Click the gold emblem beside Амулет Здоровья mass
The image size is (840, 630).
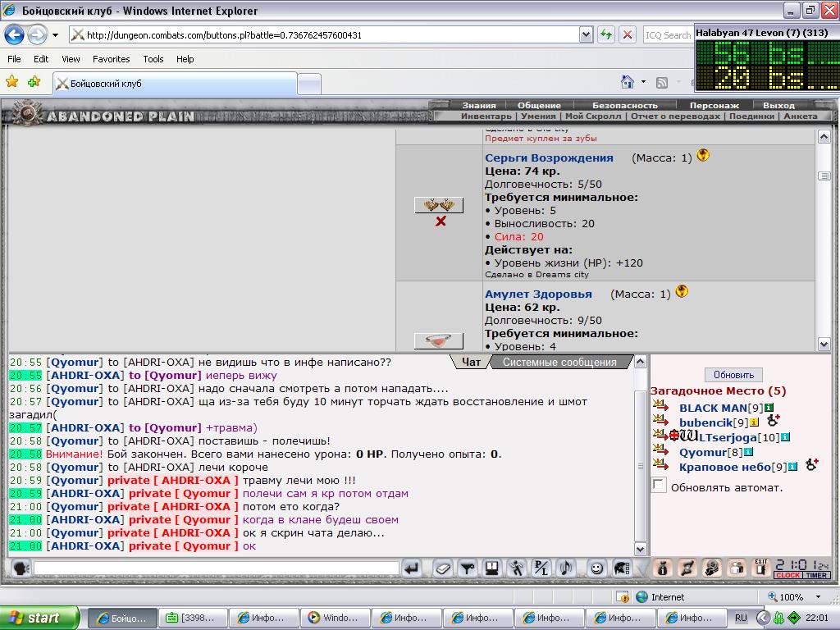click(682, 291)
